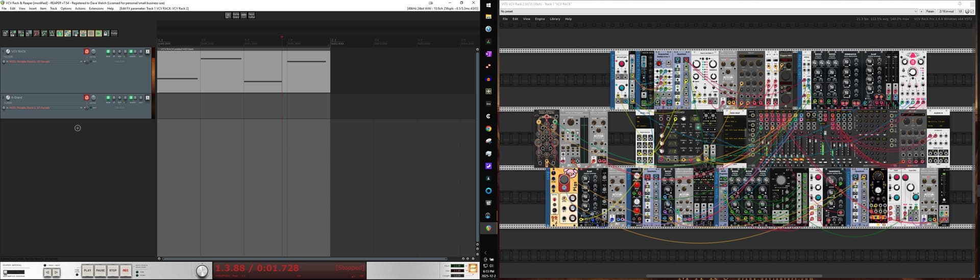Click the K-Grand track record arm button

pyautogui.click(x=86, y=98)
